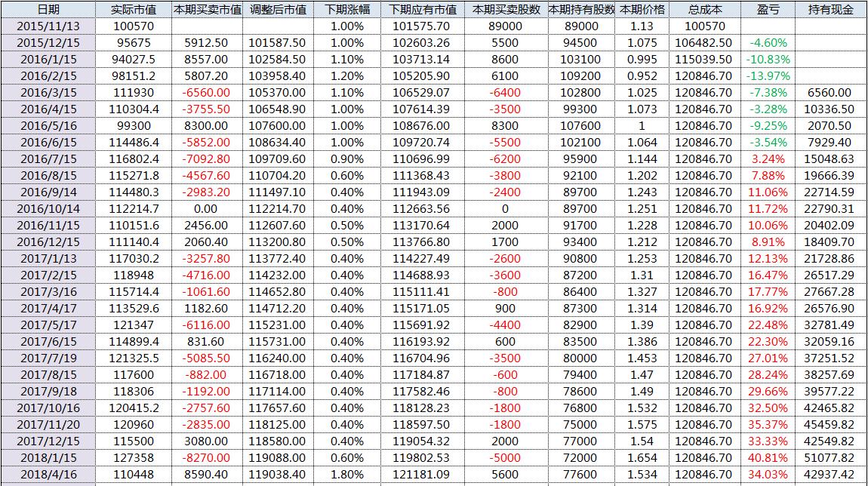Viewport: 868px width, 486px height.
Task: Select the 6560.00 cash cell
Action: [x=830, y=92]
